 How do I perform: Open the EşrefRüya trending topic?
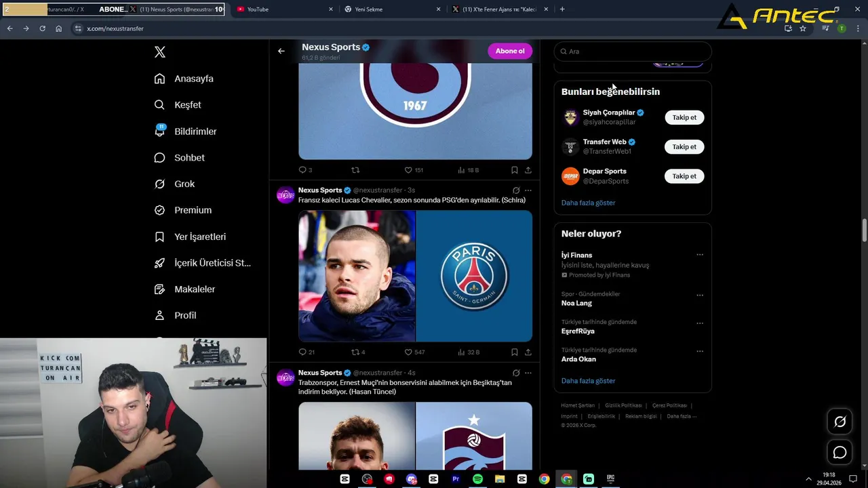click(x=578, y=331)
